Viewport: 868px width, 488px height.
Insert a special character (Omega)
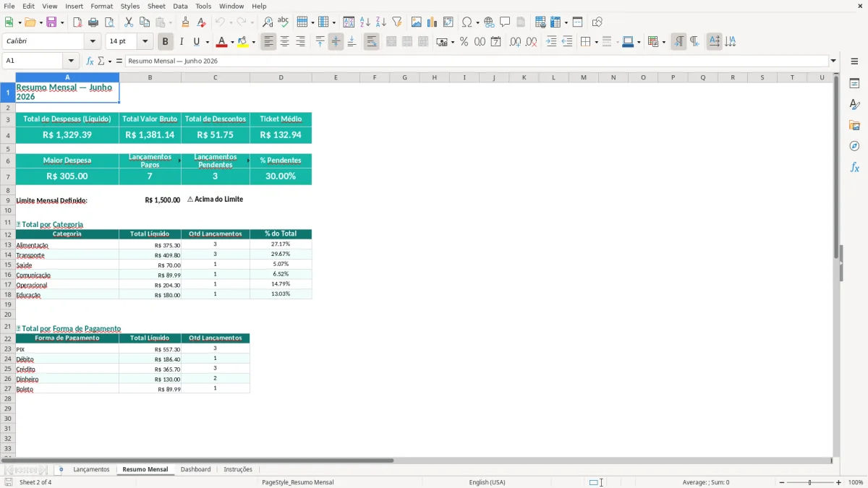coord(467,22)
